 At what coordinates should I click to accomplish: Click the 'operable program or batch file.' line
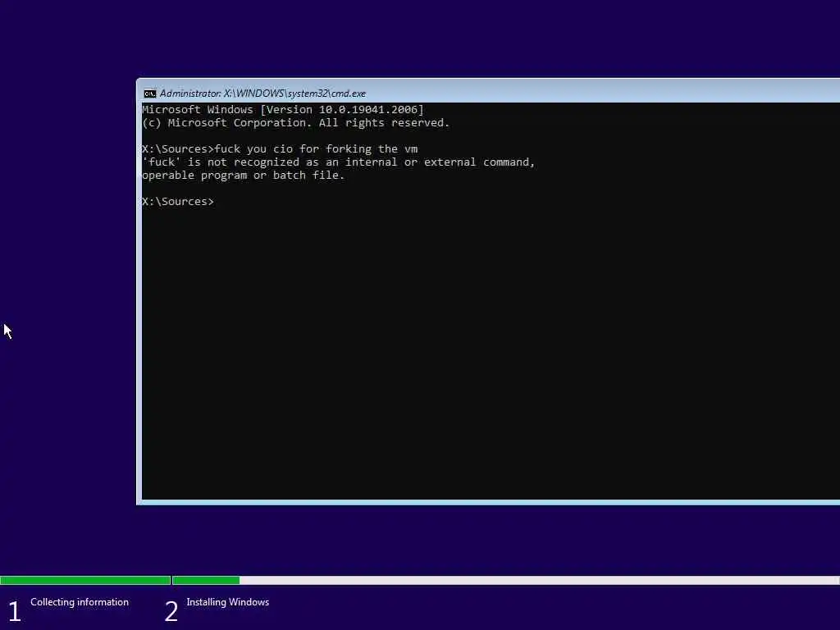point(243,176)
